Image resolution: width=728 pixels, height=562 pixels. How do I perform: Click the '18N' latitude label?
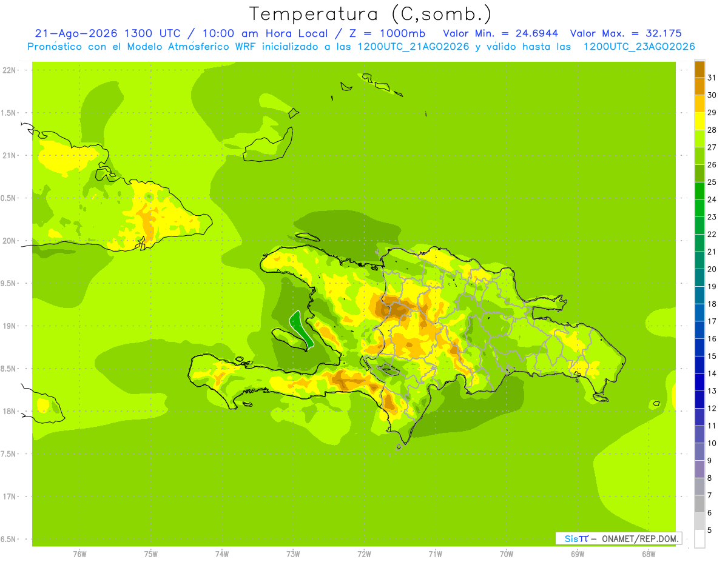click(x=9, y=412)
